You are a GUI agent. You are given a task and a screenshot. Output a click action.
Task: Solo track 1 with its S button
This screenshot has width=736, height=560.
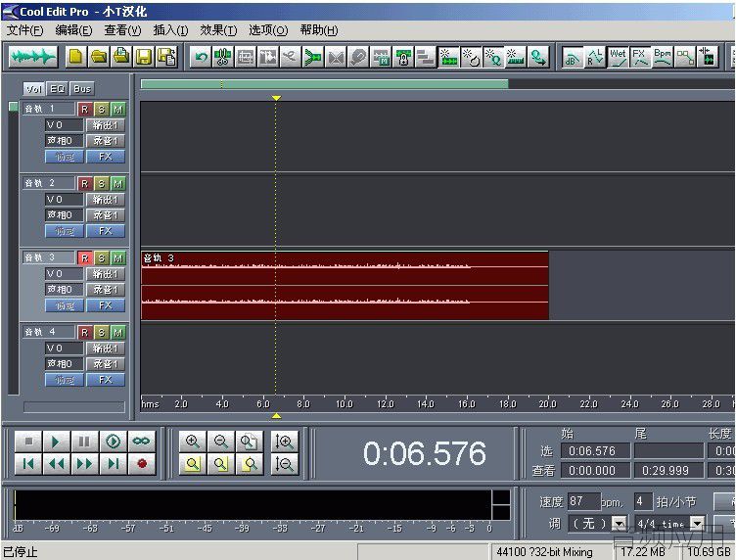(x=102, y=110)
